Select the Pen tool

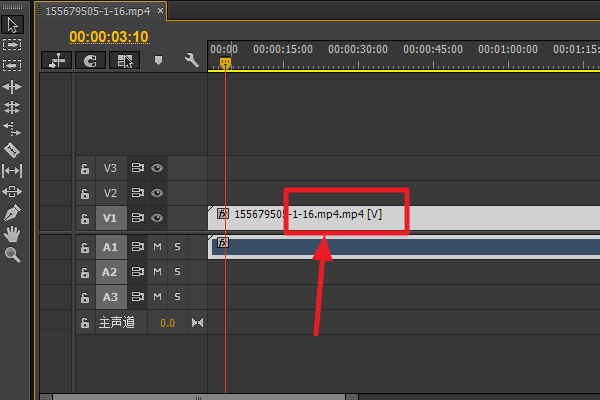12,212
